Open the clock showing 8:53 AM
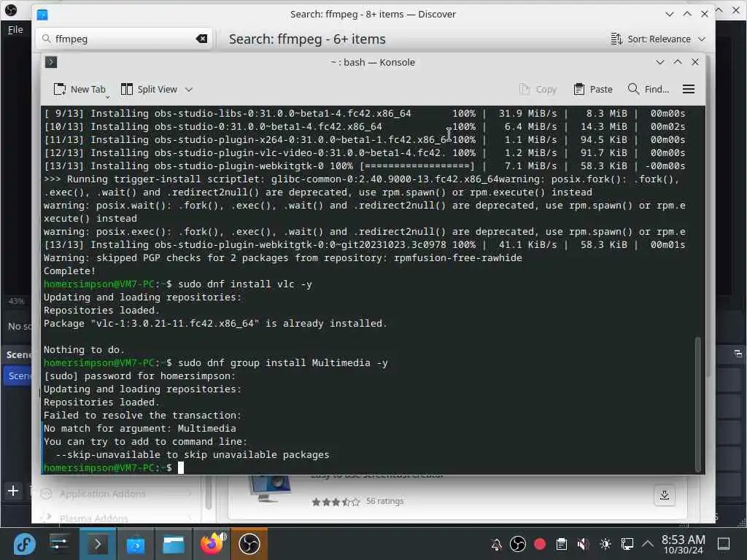Screen dimensions: 747x560 (683, 544)
